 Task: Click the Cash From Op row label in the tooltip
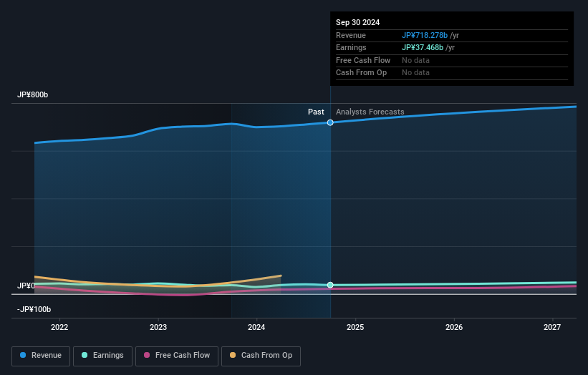(361, 73)
